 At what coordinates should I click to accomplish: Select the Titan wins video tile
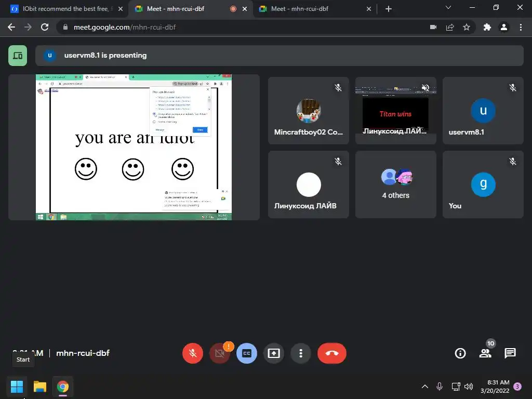pyautogui.click(x=395, y=111)
